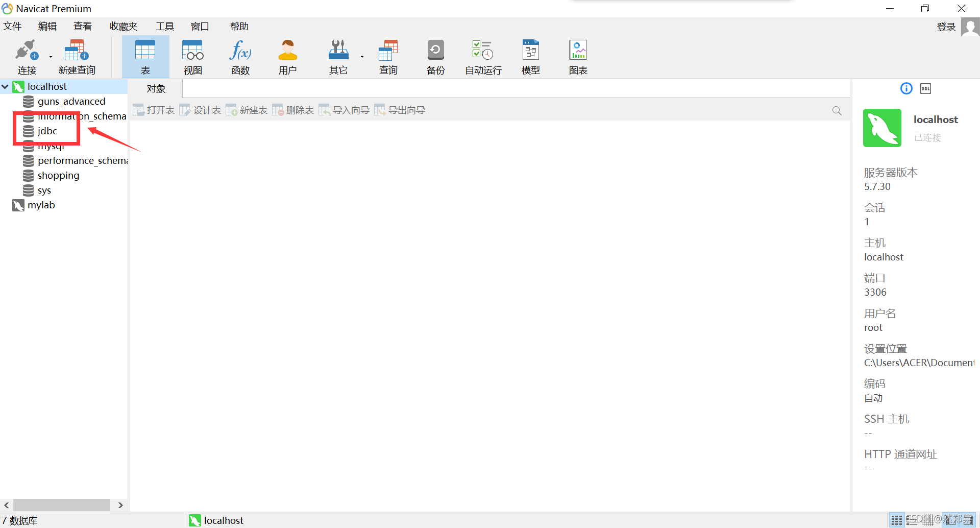Click the blue info icon above localhost details
980x528 pixels.
tap(906, 88)
